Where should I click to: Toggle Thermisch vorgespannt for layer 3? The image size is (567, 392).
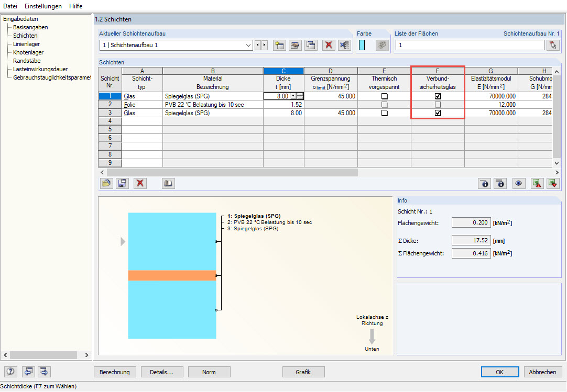pos(385,113)
